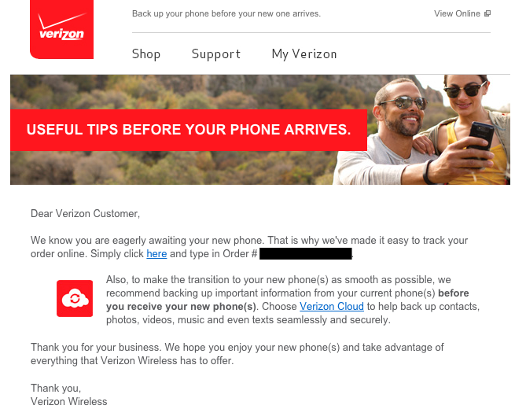Click the "Back up your phone" preheader text
The width and height of the screenshot is (515, 420).
[226, 14]
